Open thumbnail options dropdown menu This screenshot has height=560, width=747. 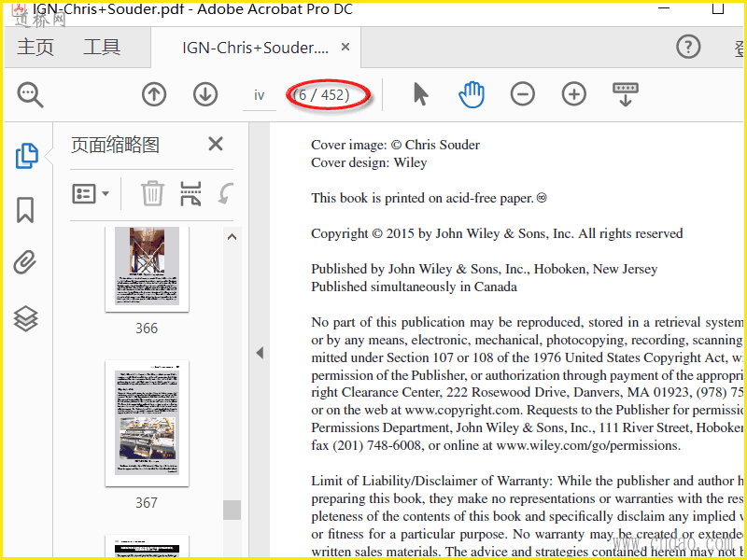[x=91, y=194]
